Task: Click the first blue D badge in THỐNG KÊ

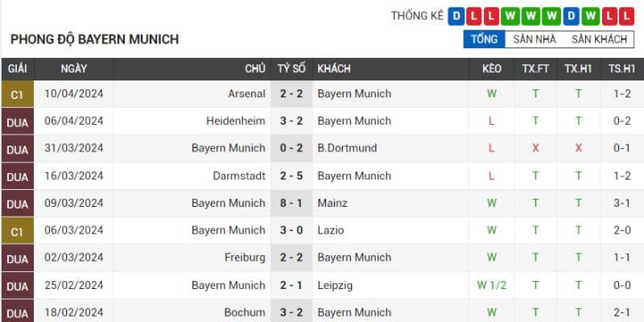Action: tap(457, 16)
